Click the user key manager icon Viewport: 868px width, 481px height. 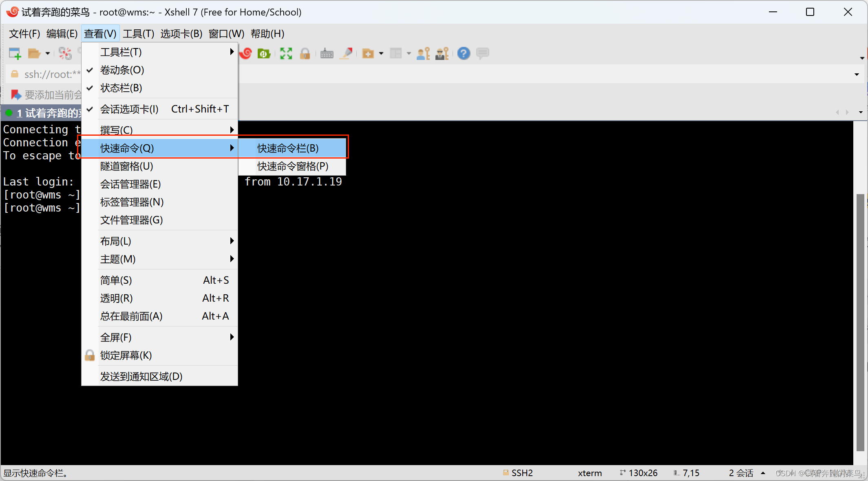(423, 53)
